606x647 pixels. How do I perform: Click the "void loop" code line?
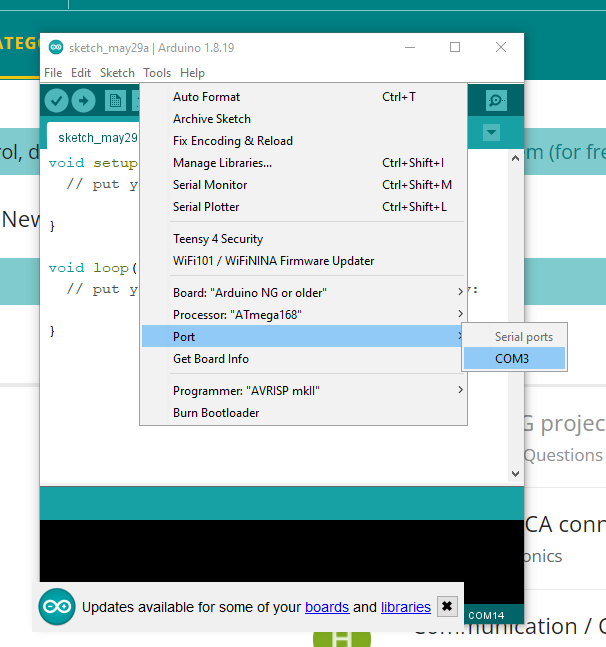click(x=93, y=268)
